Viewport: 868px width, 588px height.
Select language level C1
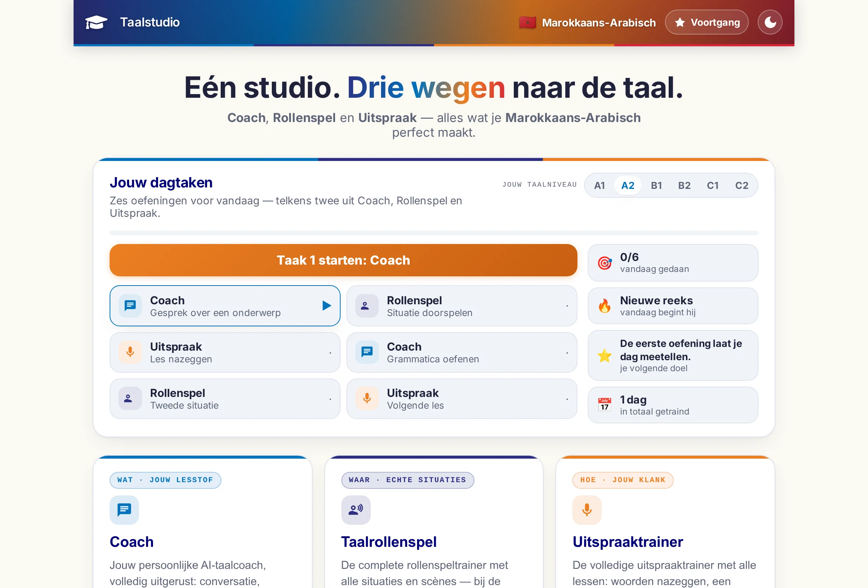[x=713, y=186]
